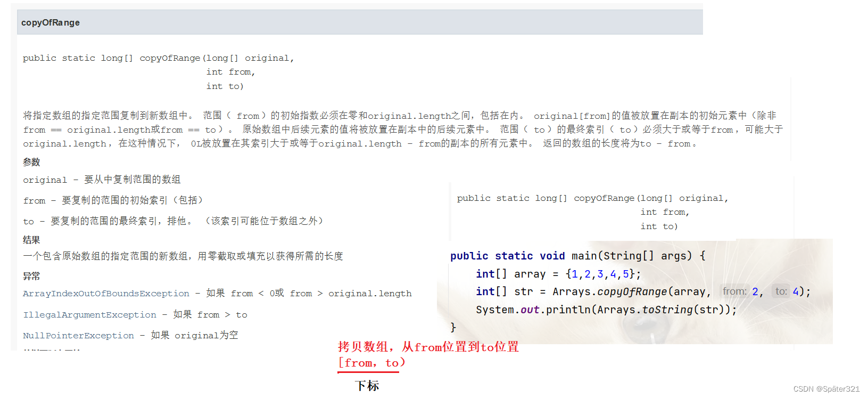
Task: Click 'int to)' in the top signature
Action: coord(225,86)
